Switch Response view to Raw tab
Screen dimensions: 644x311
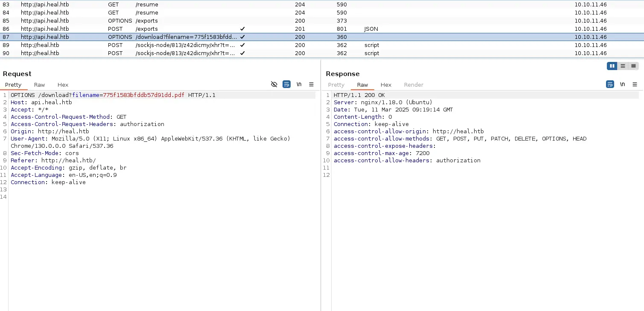click(362, 85)
